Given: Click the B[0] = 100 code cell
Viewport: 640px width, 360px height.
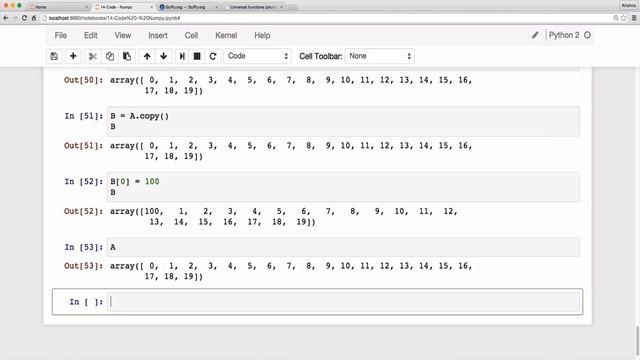Looking at the screenshot, I should tap(343, 187).
